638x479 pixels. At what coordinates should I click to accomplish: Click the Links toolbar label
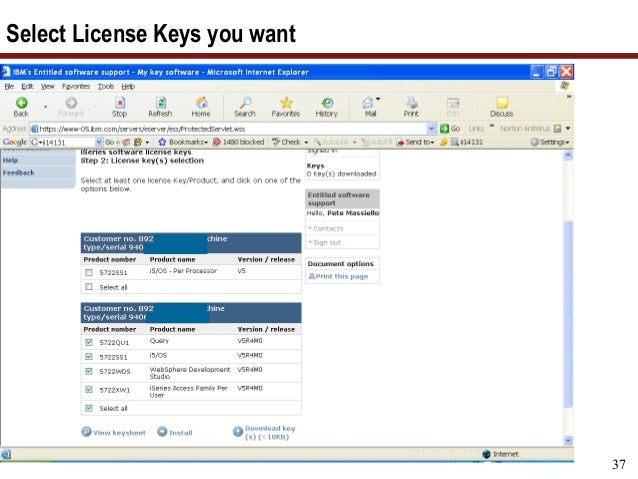(x=476, y=129)
